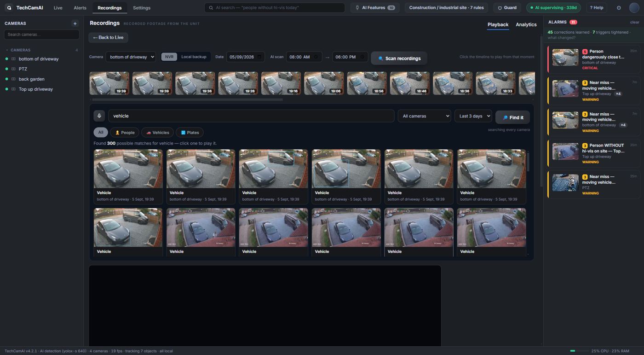Switch source to Local backup

coord(194,57)
